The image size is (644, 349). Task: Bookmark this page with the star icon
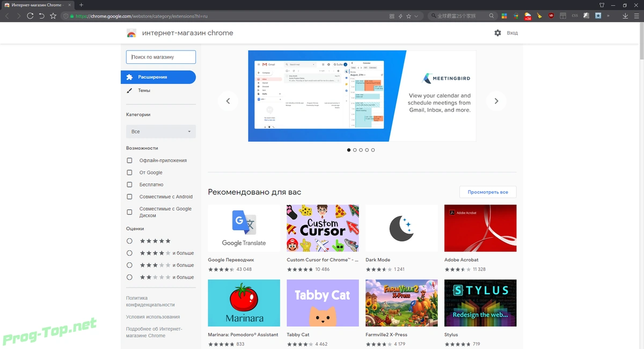[408, 16]
